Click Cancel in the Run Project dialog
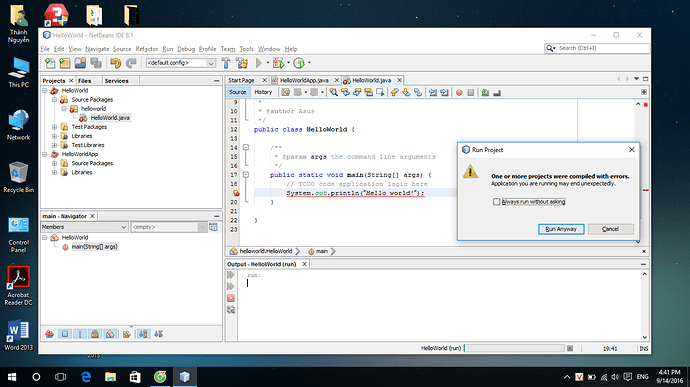This screenshot has height=387, width=690. 610,229
